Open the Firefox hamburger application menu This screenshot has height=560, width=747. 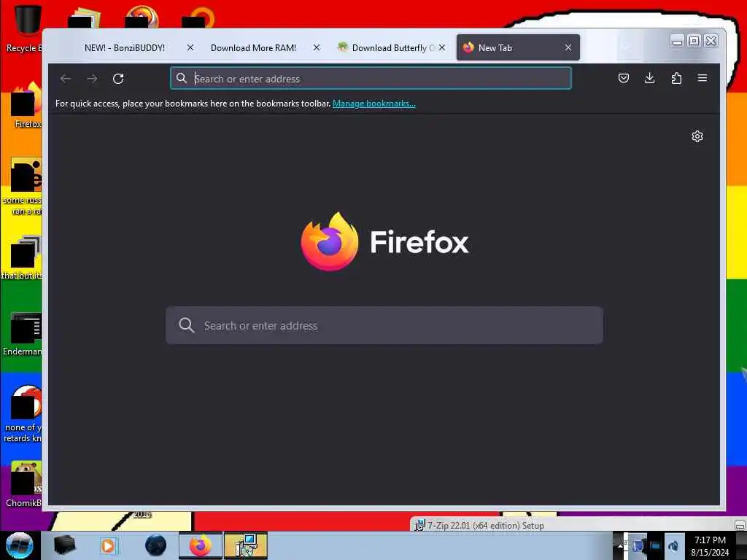703,78
